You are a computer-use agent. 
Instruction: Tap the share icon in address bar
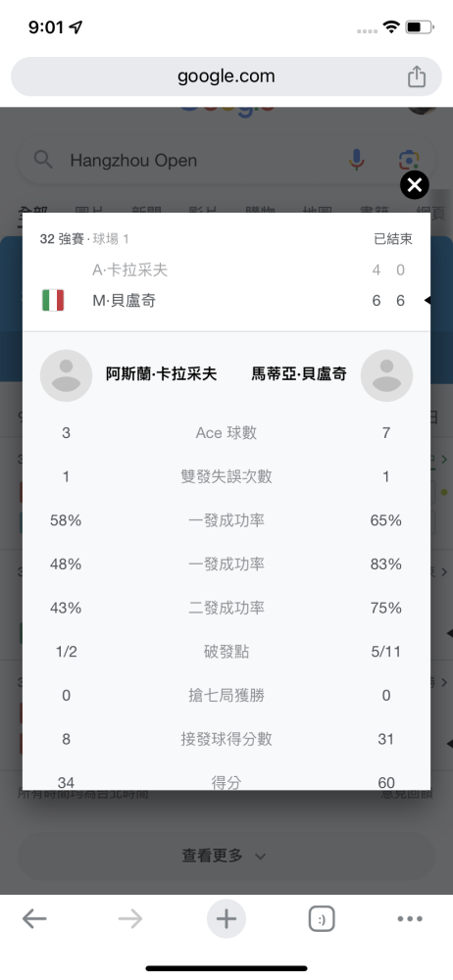(417, 76)
